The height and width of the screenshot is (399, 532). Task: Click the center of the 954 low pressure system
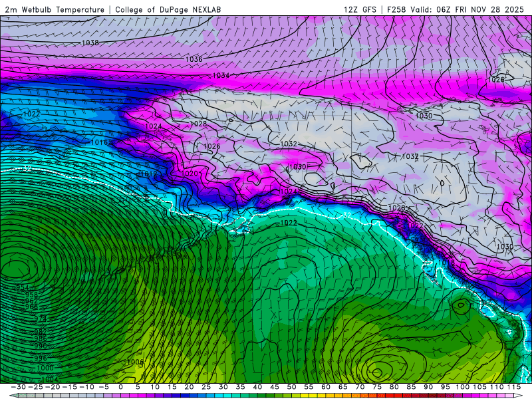click(x=15, y=268)
